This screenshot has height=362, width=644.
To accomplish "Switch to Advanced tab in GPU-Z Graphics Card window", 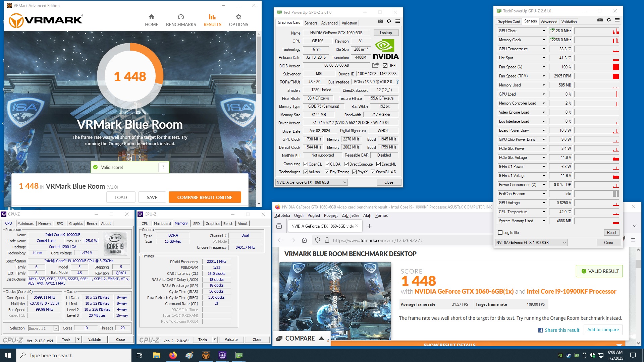I will click(329, 23).
